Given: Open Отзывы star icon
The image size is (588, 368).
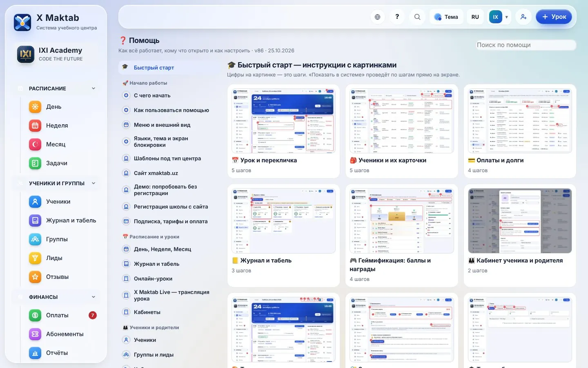Looking at the screenshot, I should click(35, 277).
